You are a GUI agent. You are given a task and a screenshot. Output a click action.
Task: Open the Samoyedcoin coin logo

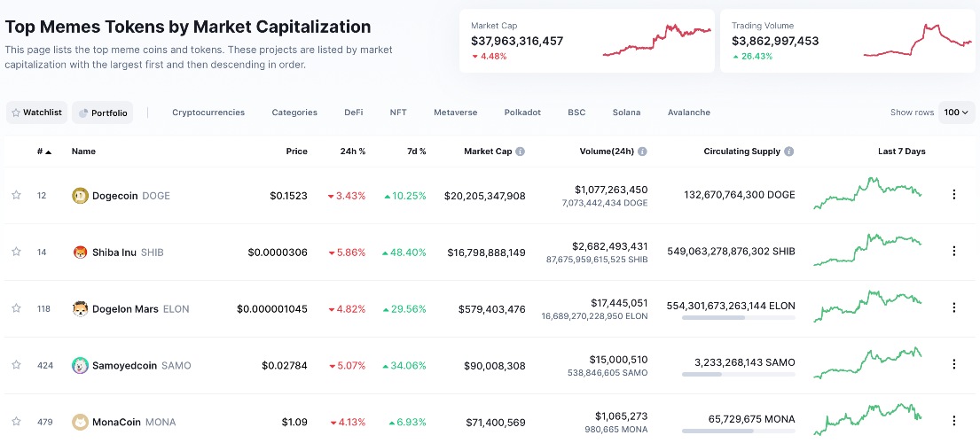point(80,365)
